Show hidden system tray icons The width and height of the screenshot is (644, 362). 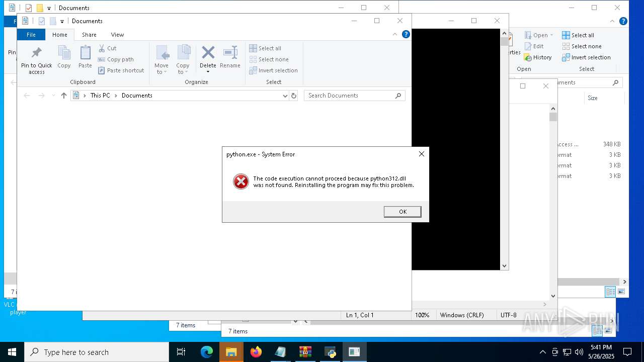(542, 352)
